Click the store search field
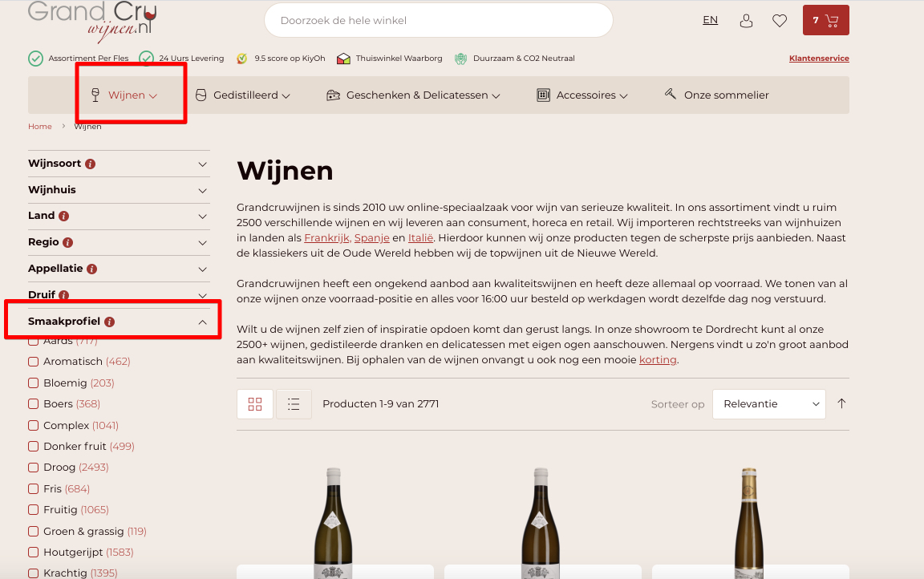Viewport: 924px width, 579px height. coord(438,20)
